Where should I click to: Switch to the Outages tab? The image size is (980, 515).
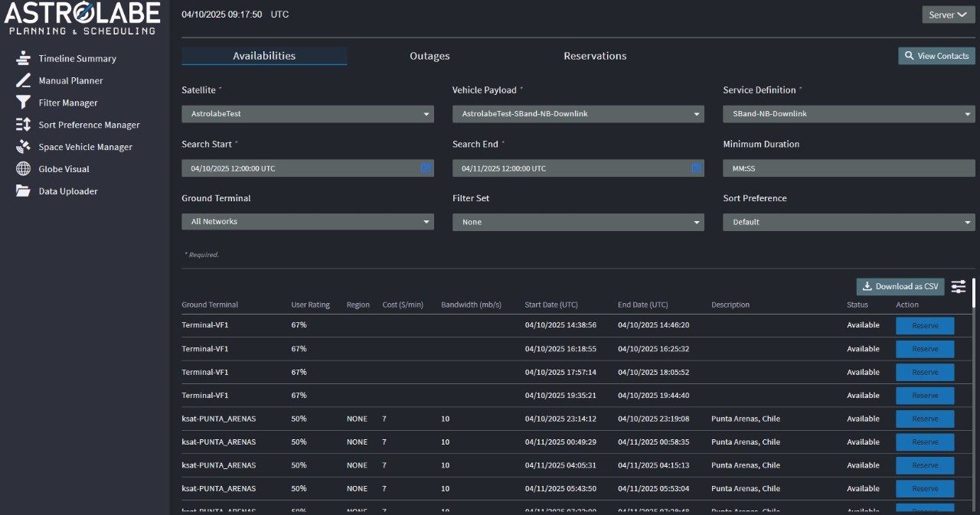click(430, 55)
